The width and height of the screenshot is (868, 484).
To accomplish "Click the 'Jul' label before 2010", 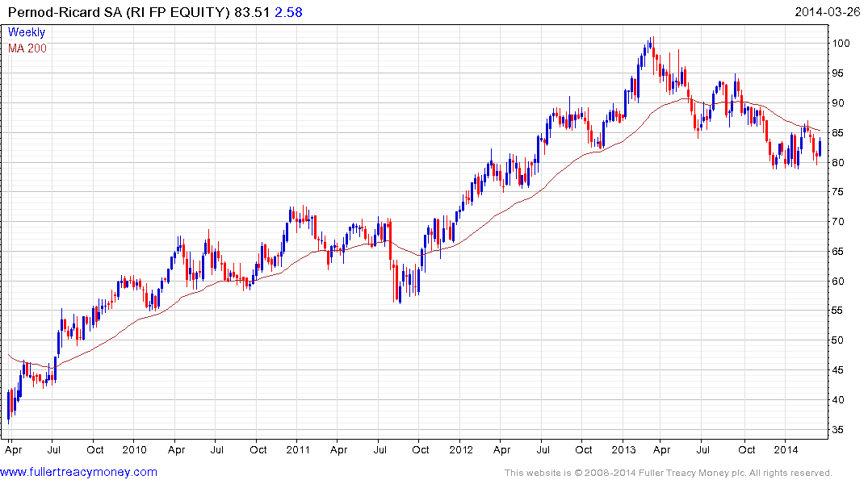I will [54, 449].
